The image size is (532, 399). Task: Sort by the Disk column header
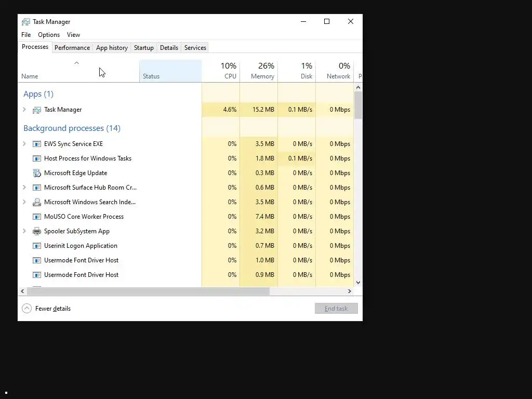(297, 71)
